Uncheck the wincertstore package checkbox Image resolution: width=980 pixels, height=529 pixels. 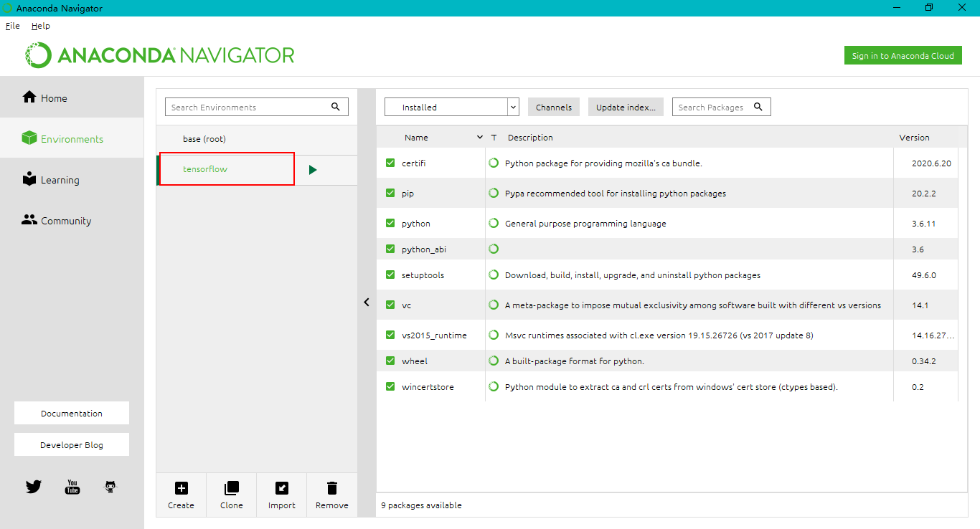tap(390, 386)
